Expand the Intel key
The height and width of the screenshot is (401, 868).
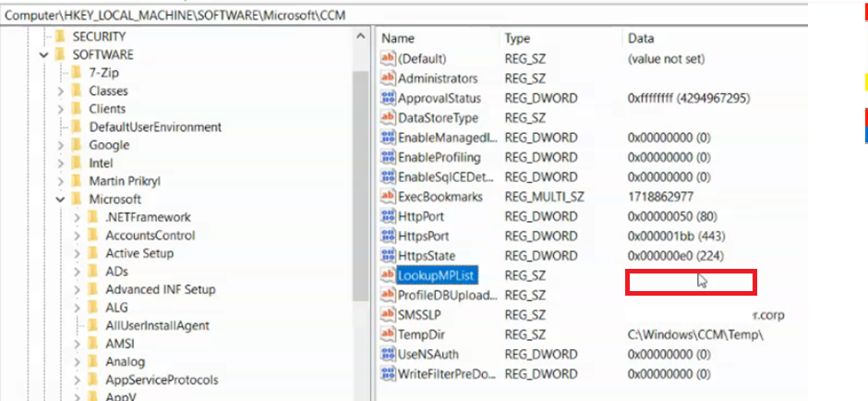click(61, 164)
